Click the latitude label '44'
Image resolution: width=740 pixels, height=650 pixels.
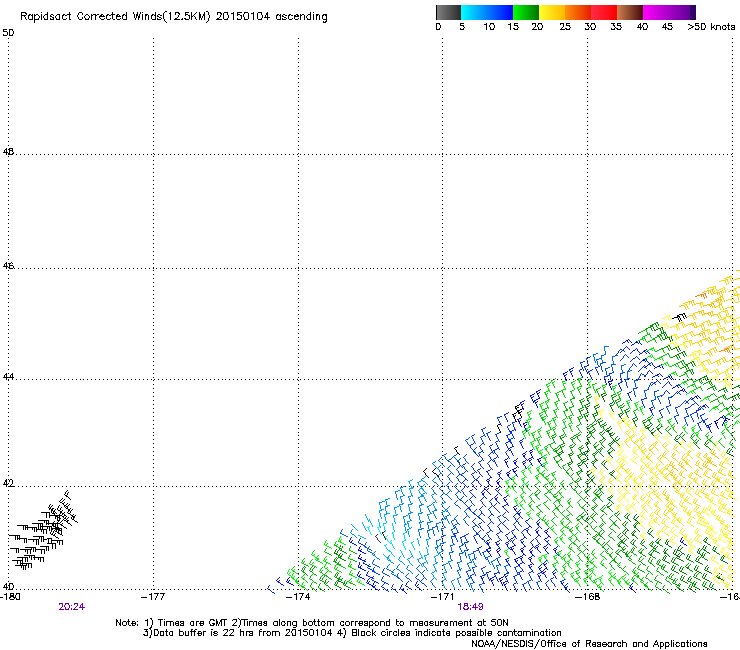8,377
